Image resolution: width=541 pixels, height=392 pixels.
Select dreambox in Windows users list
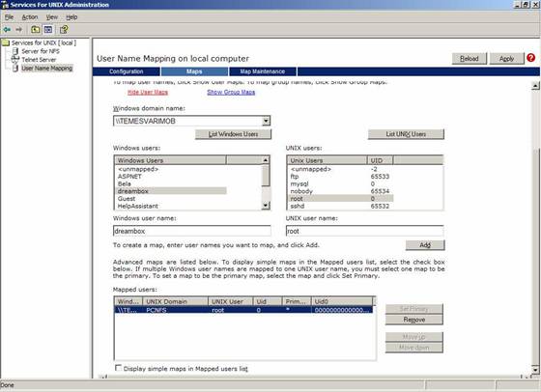(171, 191)
